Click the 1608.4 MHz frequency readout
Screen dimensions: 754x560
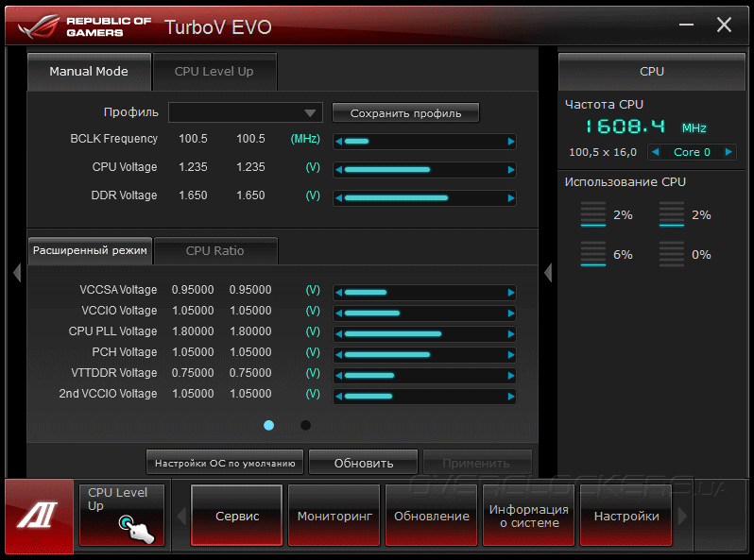[645, 127]
